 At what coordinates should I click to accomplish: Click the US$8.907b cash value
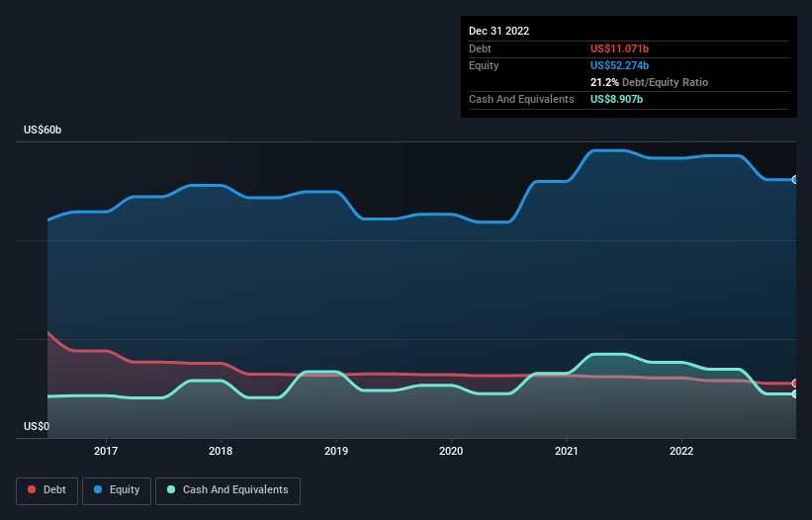click(x=617, y=99)
